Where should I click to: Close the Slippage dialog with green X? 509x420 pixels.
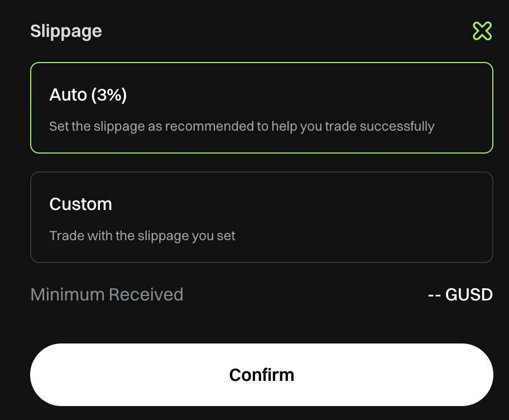(482, 31)
